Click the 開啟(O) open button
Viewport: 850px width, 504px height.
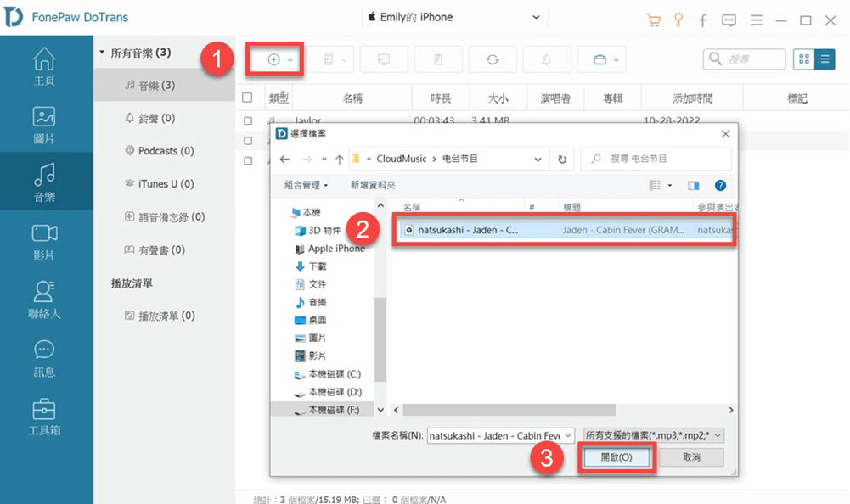(616, 457)
